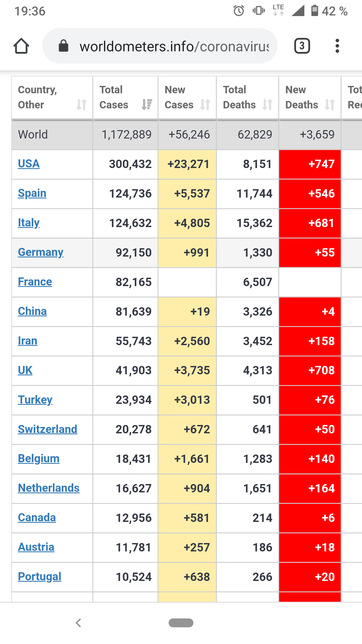Tap the Android back arrow

[x=78, y=623]
